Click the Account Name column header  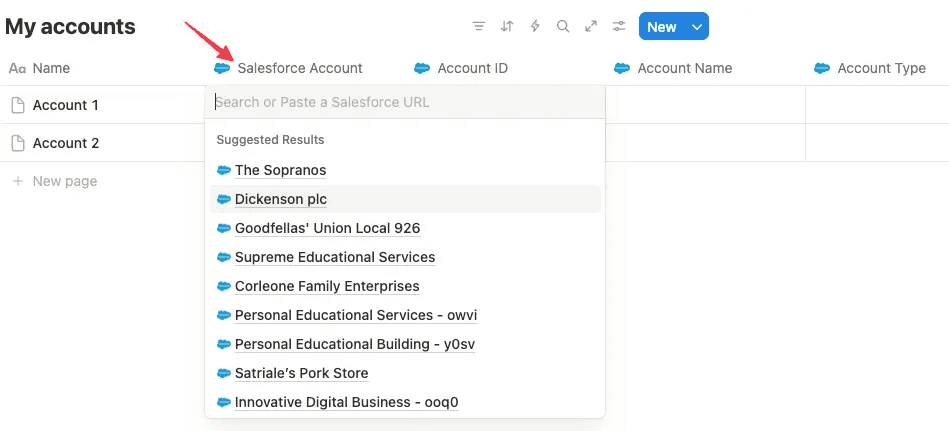click(673, 68)
